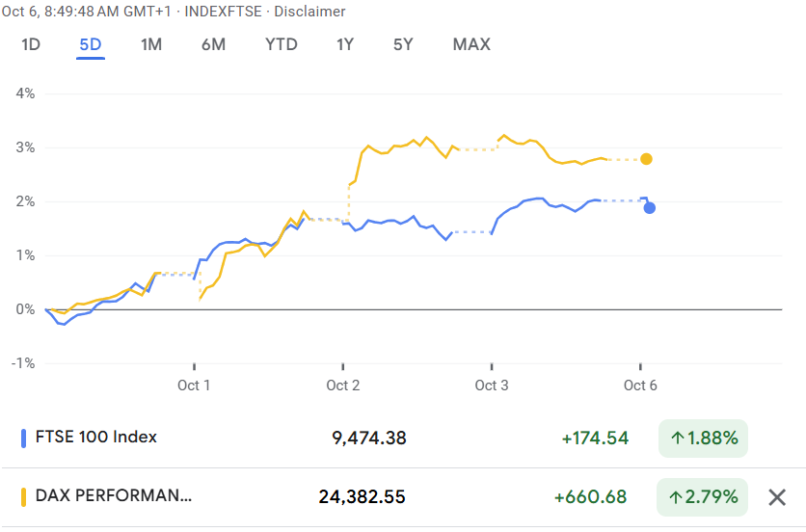Screen dimensions: 806x532
Task: Remove DAX comparison with X icon
Action: (x=777, y=497)
